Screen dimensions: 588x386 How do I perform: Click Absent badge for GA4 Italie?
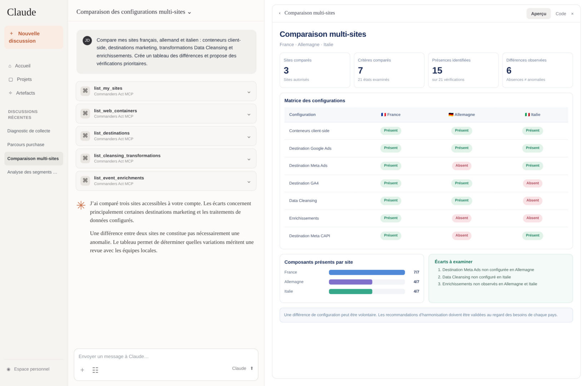click(x=532, y=183)
